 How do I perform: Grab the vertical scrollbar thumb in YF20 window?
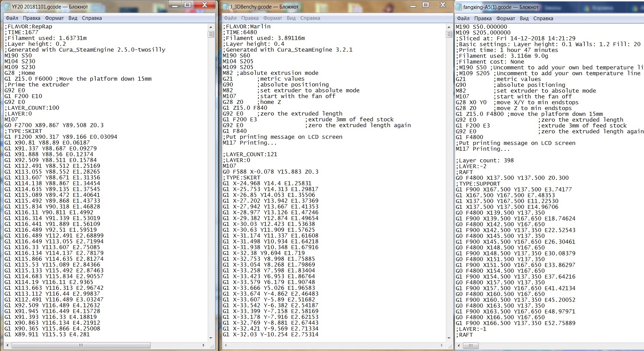point(211,34)
